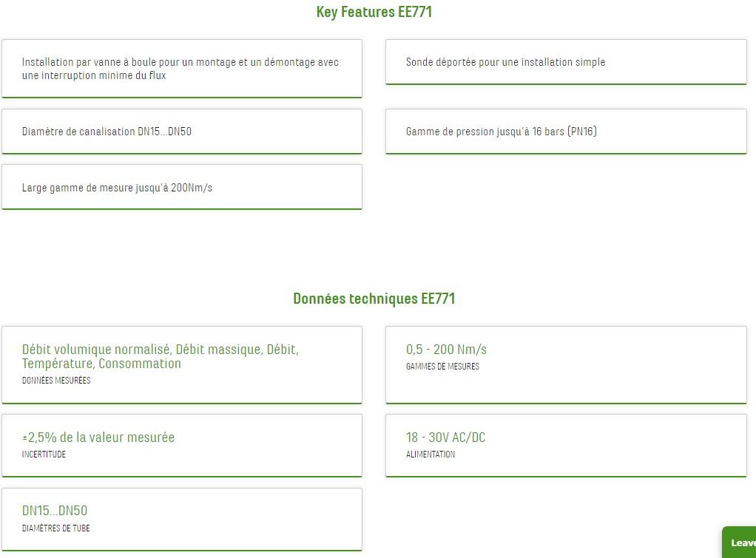Click the 'Débit volumique normalisé' text line
Image resolution: width=756 pixels, height=558 pixels.
[161, 350]
